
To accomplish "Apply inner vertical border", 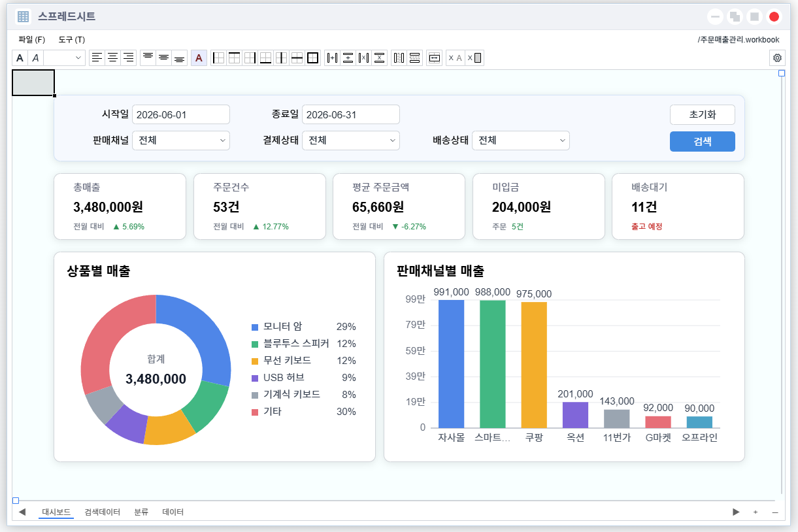I will (282, 58).
